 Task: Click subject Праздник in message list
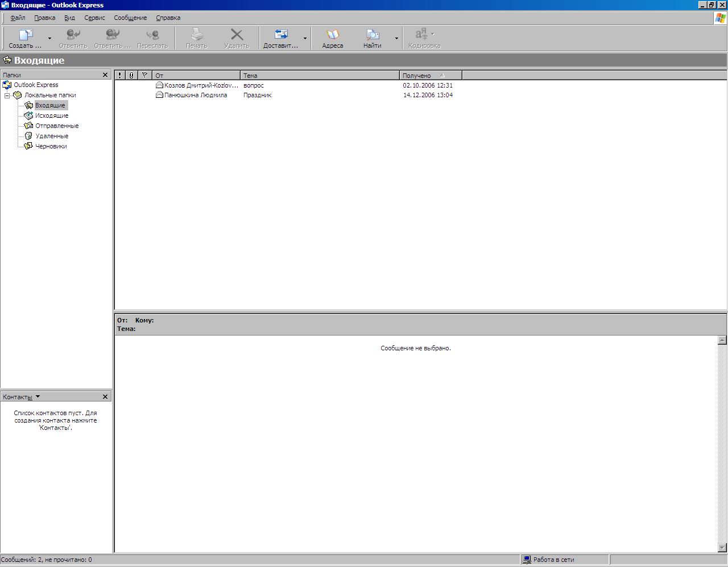258,95
